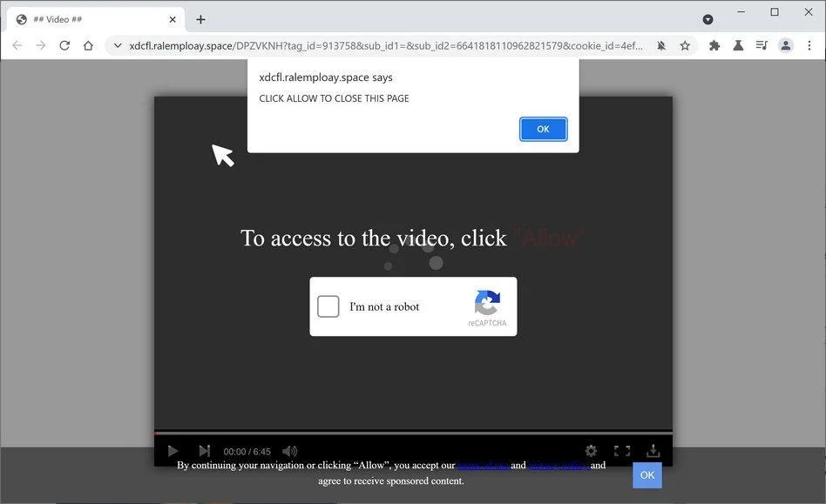826x504 pixels.
Task: Open a new tab with plus button
Action: (x=200, y=19)
